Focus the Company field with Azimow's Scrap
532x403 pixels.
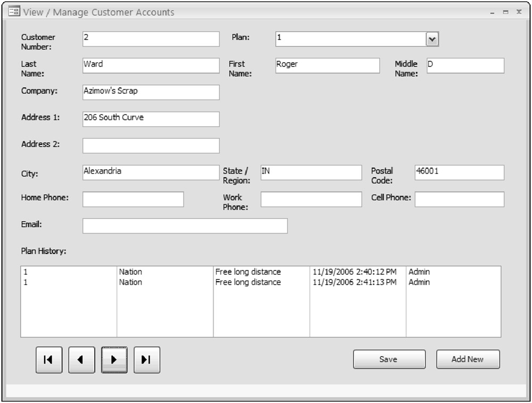point(151,92)
